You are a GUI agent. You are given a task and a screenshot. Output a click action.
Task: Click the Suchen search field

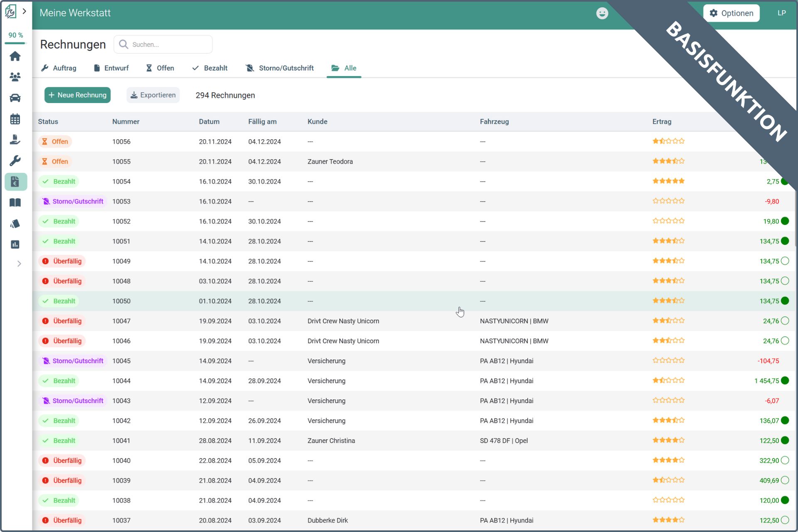[168, 44]
